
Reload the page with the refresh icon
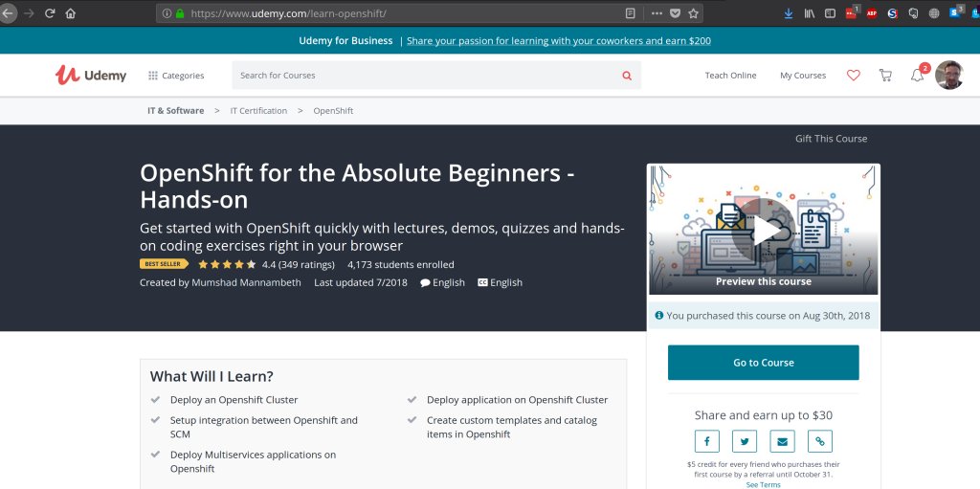point(50,13)
